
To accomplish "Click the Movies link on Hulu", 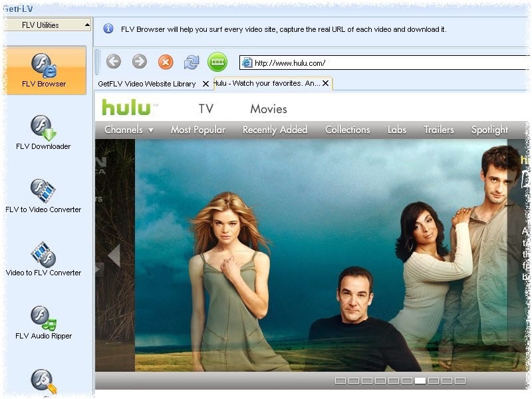I will pos(268,109).
